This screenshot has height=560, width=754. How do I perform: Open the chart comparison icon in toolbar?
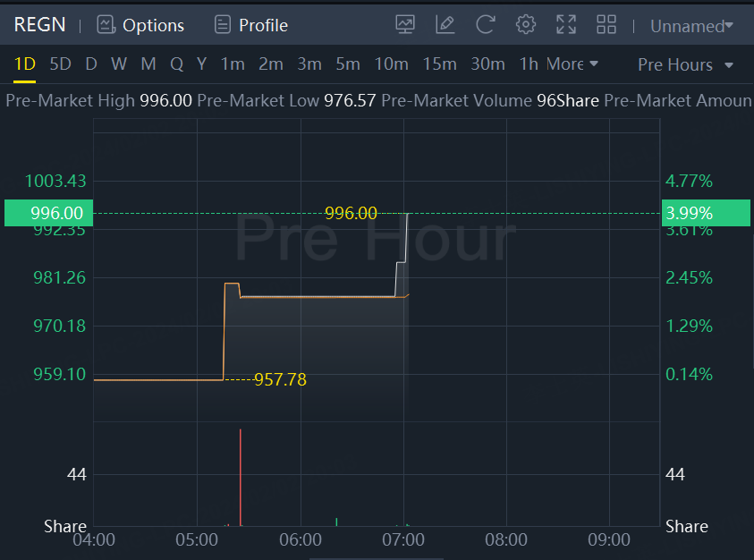coord(405,25)
